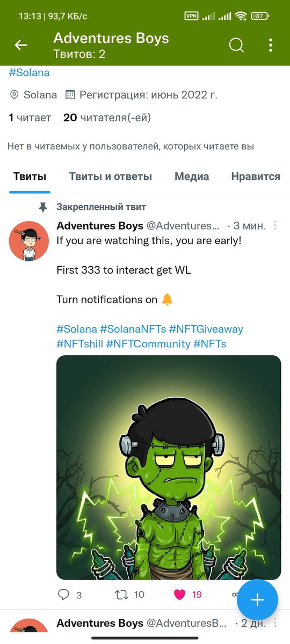Open the header three-dot overflow menu
Screen dimensions: 290x644
pyautogui.click(x=271, y=46)
